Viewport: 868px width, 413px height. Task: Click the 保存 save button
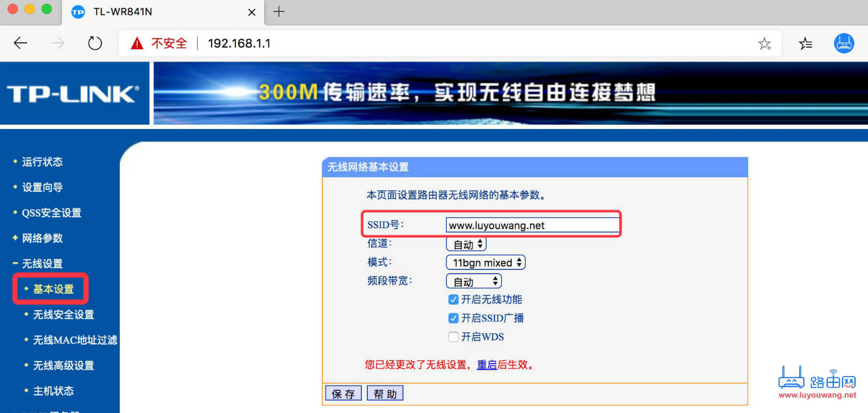point(343,393)
